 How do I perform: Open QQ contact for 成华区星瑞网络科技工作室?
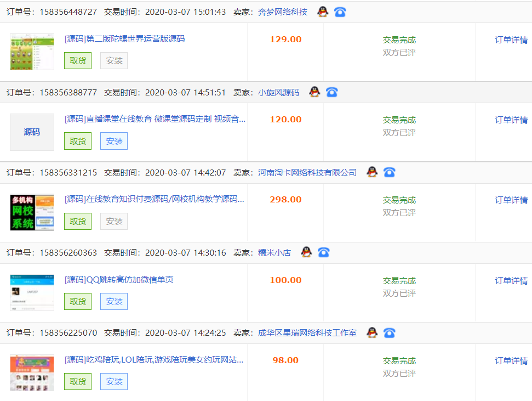click(372, 332)
